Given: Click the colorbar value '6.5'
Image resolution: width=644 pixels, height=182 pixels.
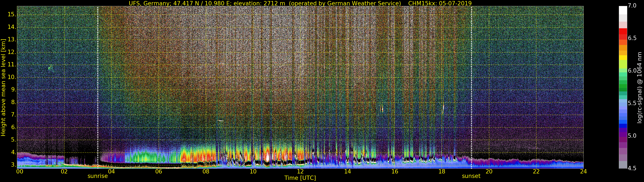Looking at the screenshot, I should pos(632,38).
